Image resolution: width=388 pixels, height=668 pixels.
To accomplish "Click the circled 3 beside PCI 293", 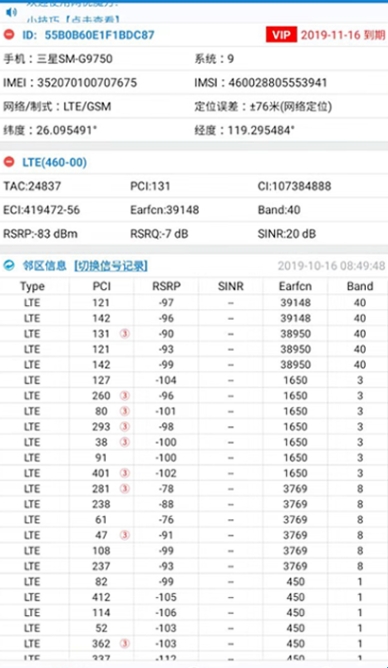I will [x=124, y=426].
